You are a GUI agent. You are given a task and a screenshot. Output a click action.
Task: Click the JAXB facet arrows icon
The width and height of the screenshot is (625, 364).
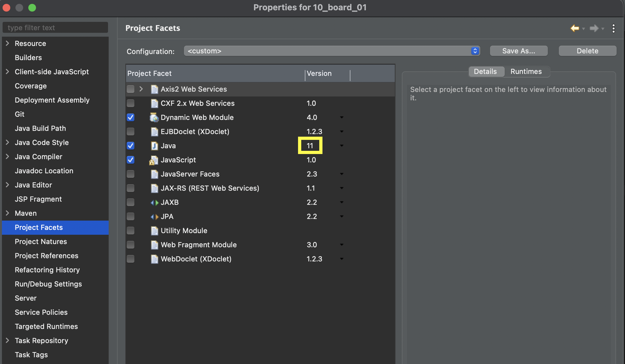(x=154, y=203)
